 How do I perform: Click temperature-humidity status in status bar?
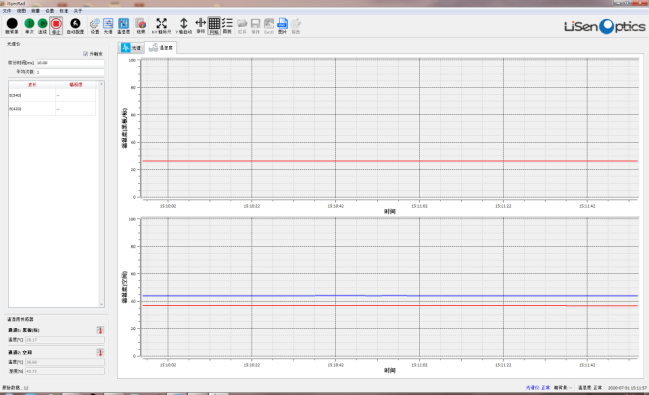590,388
